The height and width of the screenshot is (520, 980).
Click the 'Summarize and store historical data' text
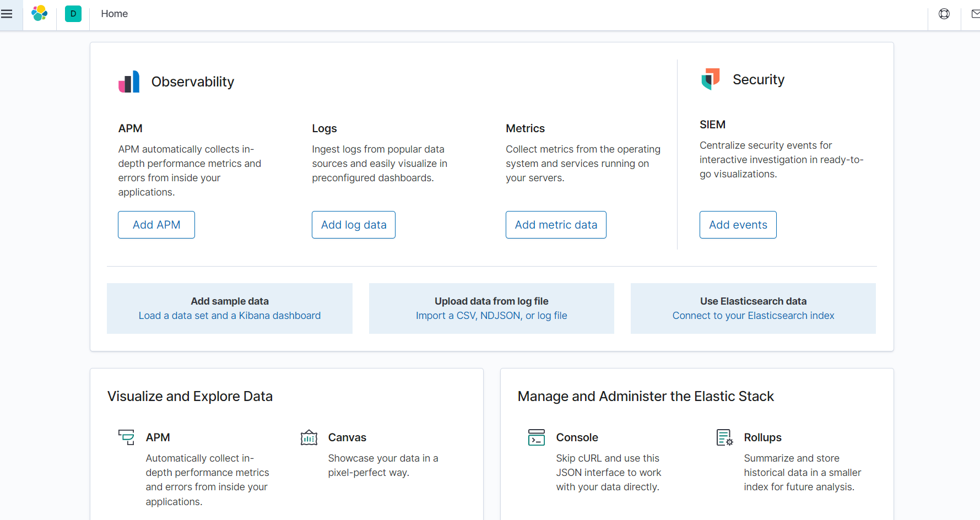[x=803, y=473]
